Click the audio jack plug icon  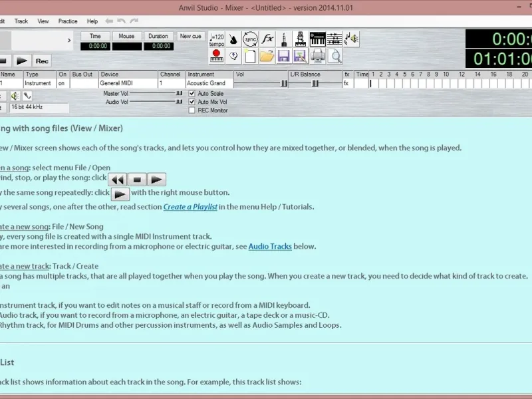coord(284,39)
